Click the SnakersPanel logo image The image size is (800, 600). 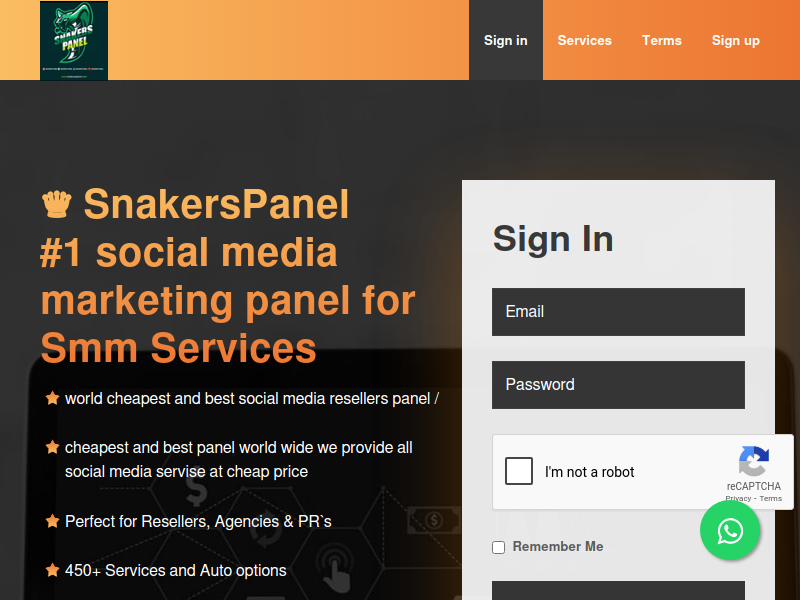pyautogui.click(x=74, y=40)
